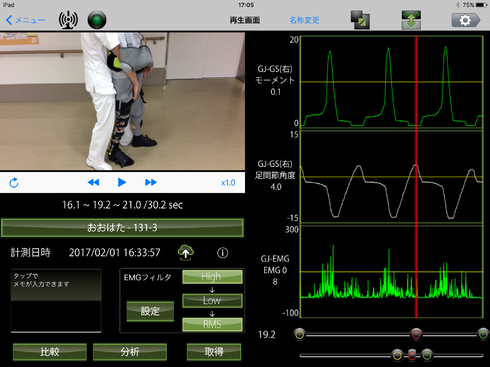Tap the memo input area
Image resolution: width=490 pixels, height=367 pixels.
56,301
